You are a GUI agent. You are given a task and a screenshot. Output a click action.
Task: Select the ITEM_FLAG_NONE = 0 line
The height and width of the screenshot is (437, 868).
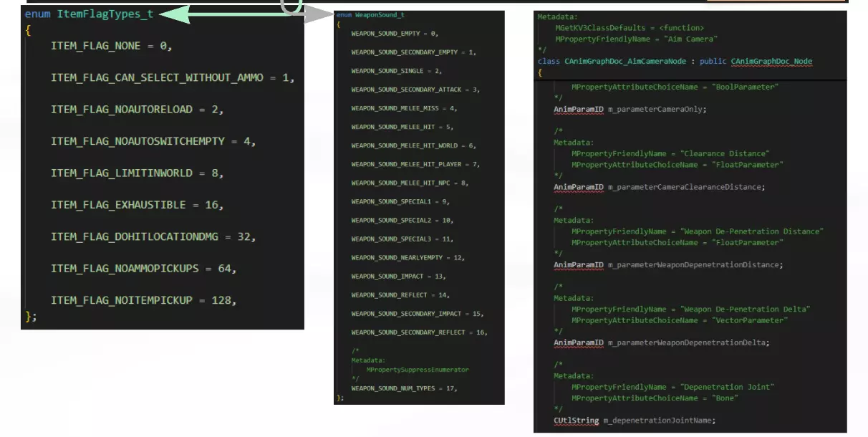tap(112, 45)
